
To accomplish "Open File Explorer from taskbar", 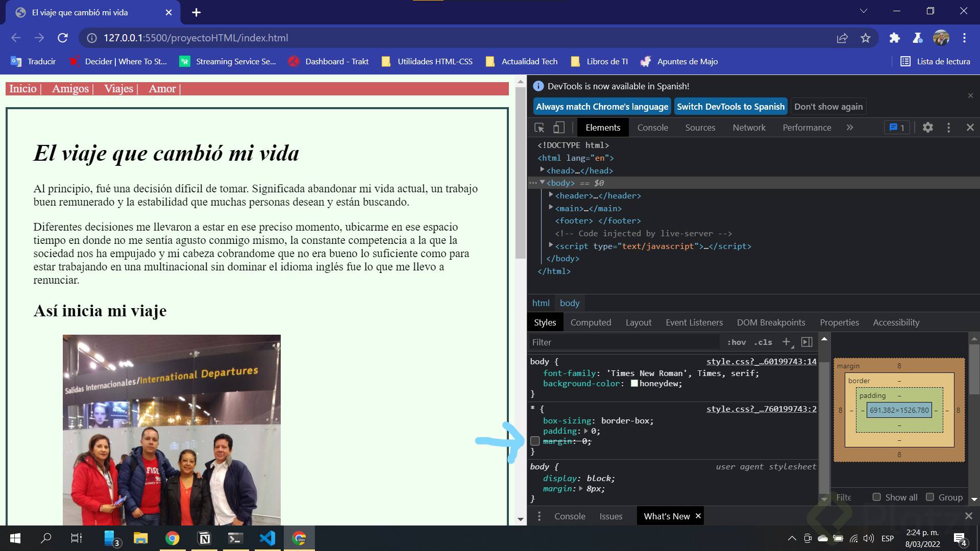I will [140, 538].
